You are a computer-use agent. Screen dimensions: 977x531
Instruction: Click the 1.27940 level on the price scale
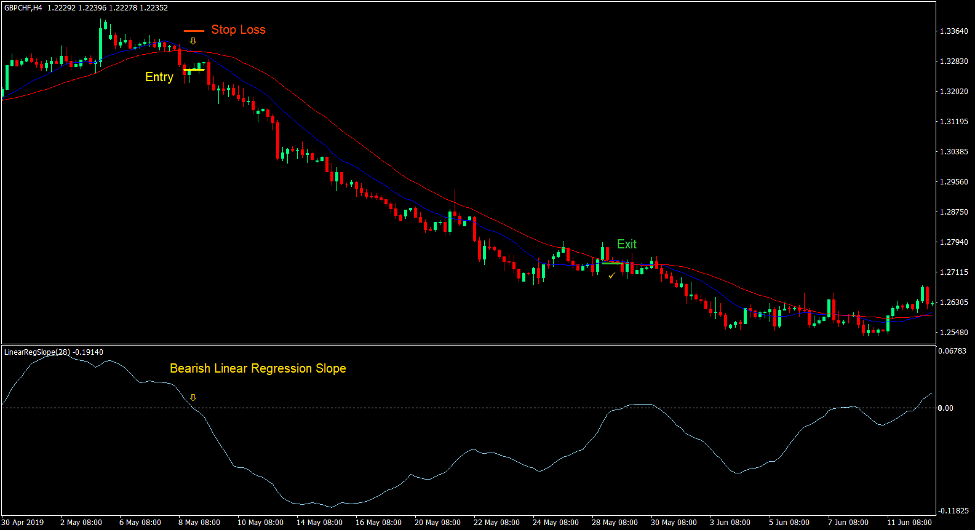point(953,242)
